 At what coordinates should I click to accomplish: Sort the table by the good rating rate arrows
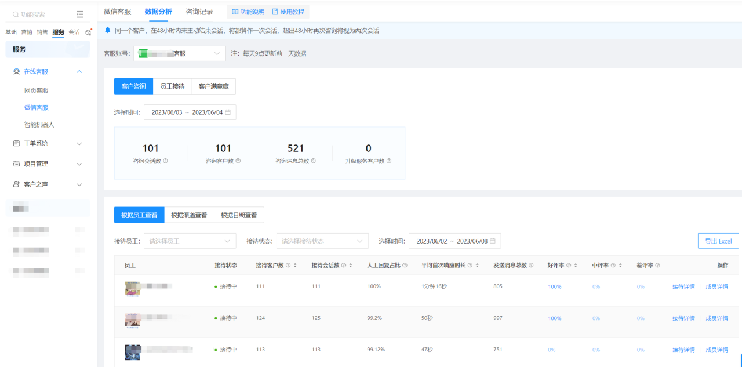pos(575,266)
